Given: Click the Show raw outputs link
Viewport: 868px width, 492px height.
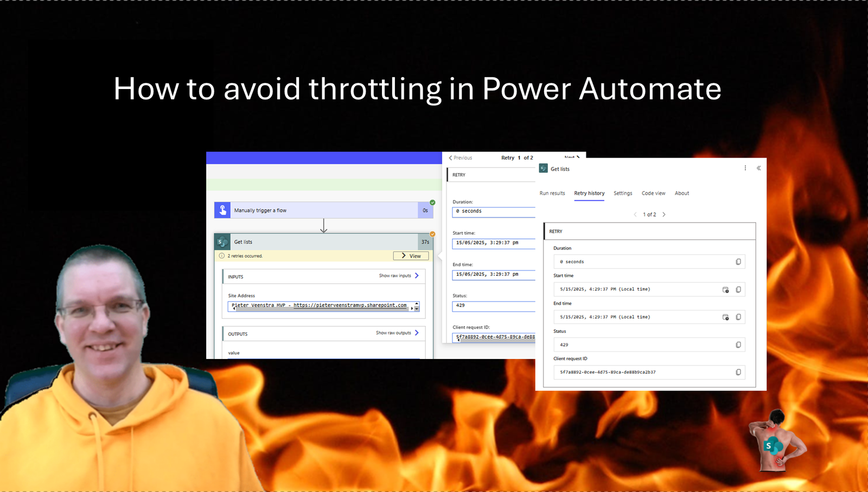Looking at the screenshot, I should click(x=393, y=333).
